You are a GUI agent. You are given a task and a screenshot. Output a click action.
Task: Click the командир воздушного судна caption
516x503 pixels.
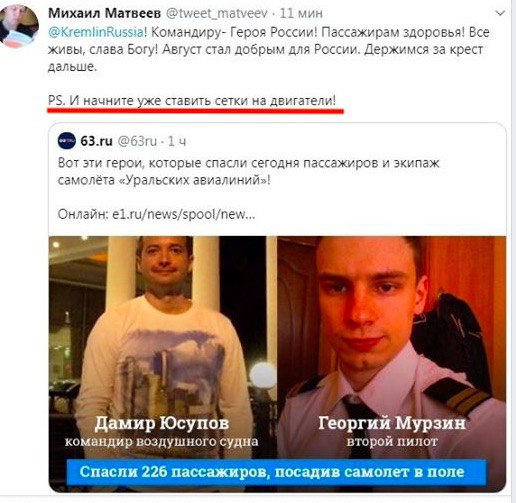pyautogui.click(x=162, y=441)
